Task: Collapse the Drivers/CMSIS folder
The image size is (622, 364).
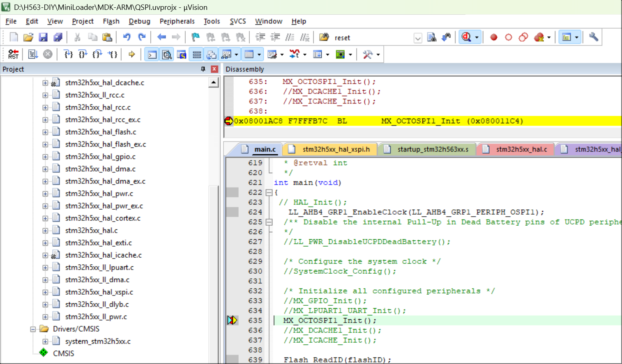Action: (x=33, y=329)
